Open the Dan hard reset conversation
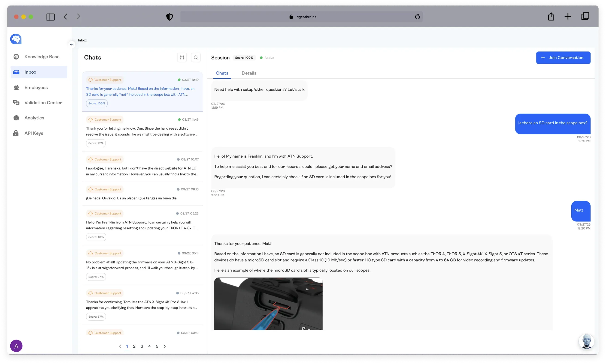606x364 pixels. click(142, 131)
